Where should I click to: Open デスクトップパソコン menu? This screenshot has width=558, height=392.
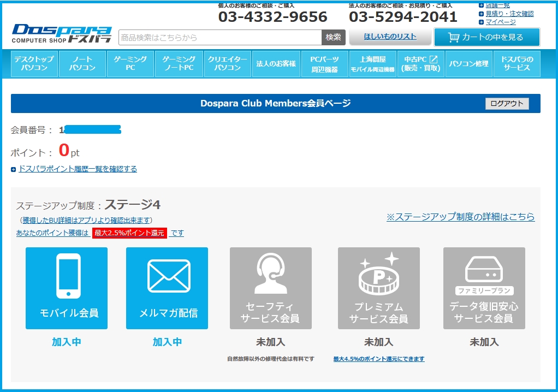tap(34, 64)
